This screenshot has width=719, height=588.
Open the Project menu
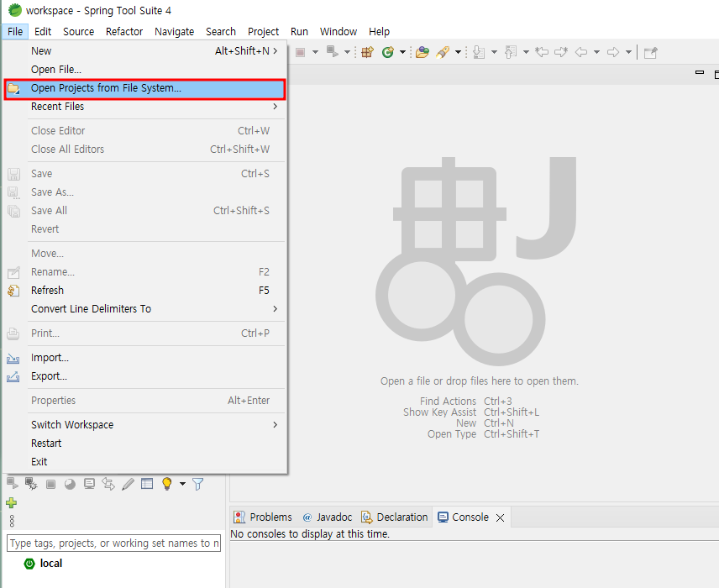[x=263, y=32]
